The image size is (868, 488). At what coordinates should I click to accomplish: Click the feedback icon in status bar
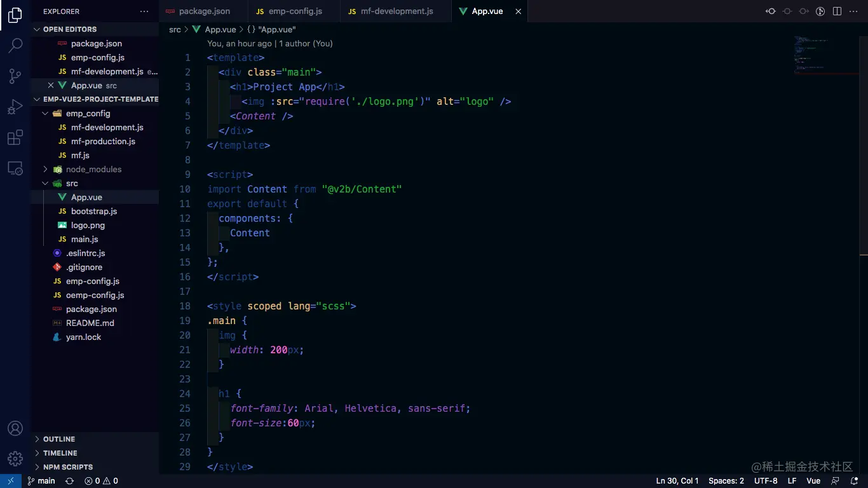point(835,481)
